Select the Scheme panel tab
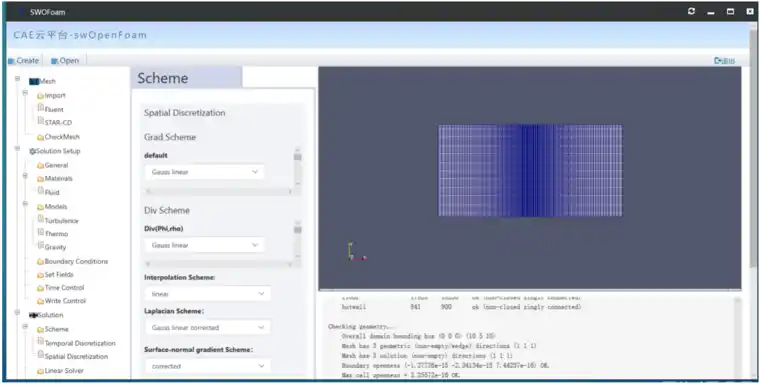760x386 pixels. (x=187, y=78)
